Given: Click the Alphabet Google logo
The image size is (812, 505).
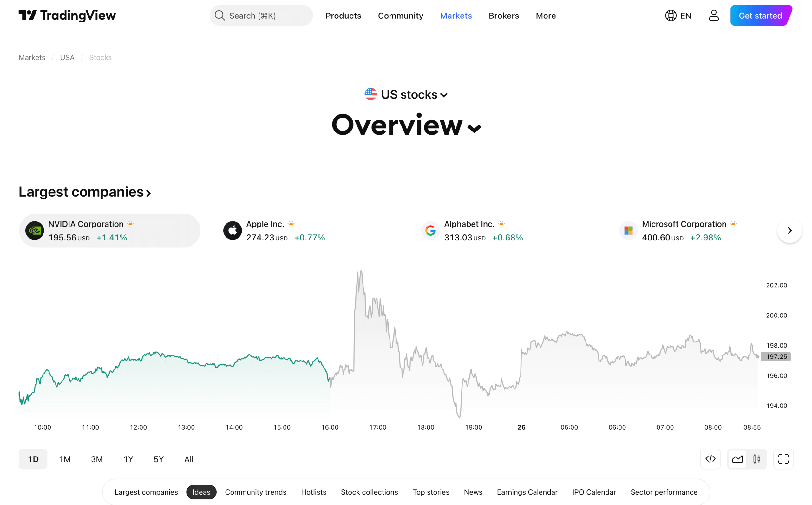Looking at the screenshot, I should tap(430, 230).
